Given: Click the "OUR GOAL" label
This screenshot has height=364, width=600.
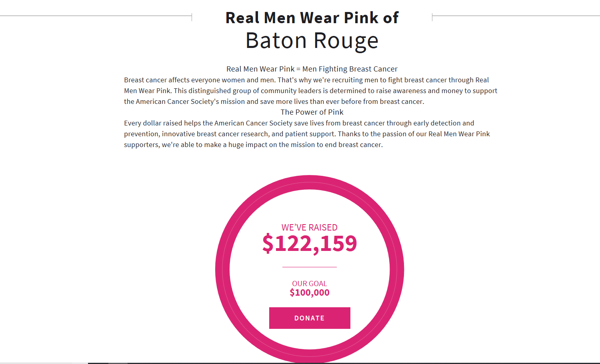Looking at the screenshot, I should coord(310,283).
